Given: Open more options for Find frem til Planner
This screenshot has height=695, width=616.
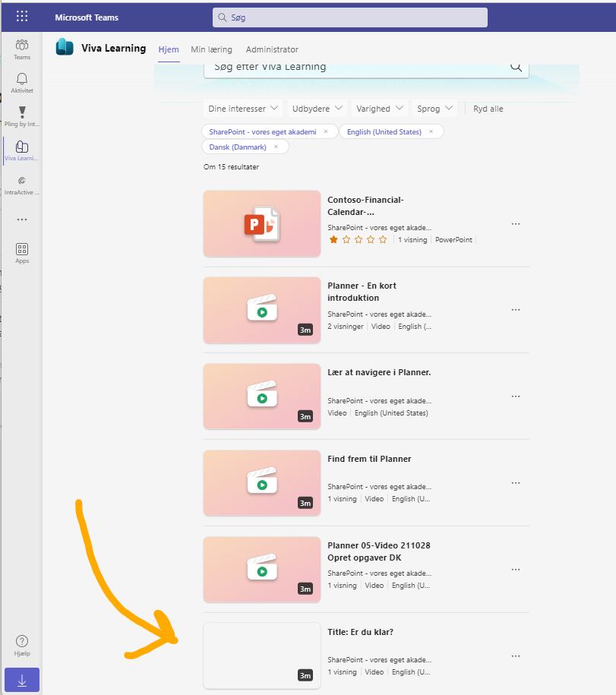Looking at the screenshot, I should tap(516, 482).
